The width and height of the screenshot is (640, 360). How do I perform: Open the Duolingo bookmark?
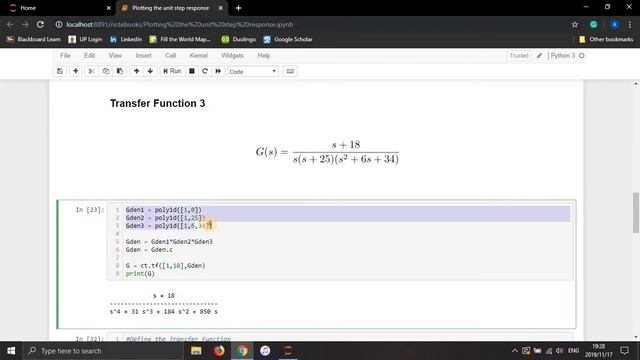pyautogui.click(x=239, y=39)
